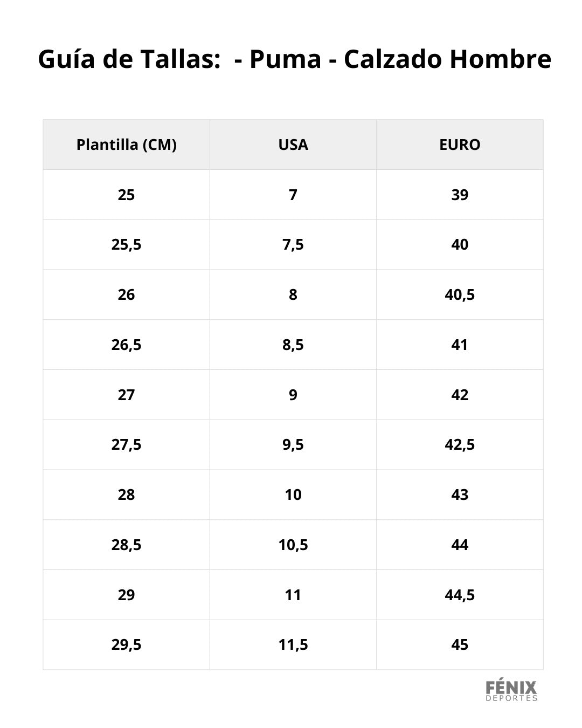The width and height of the screenshot is (582, 728).
Task: Click the 29,5 Plantilla cell
Action: tap(127, 645)
